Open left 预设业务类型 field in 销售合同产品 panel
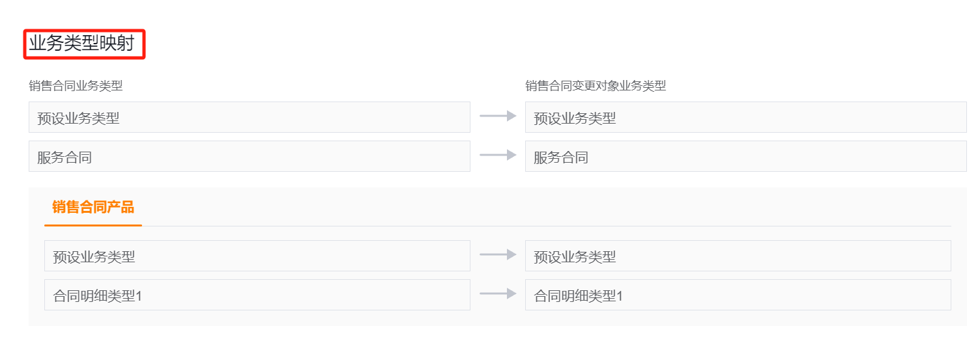980x341 pixels. pos(257,256)
